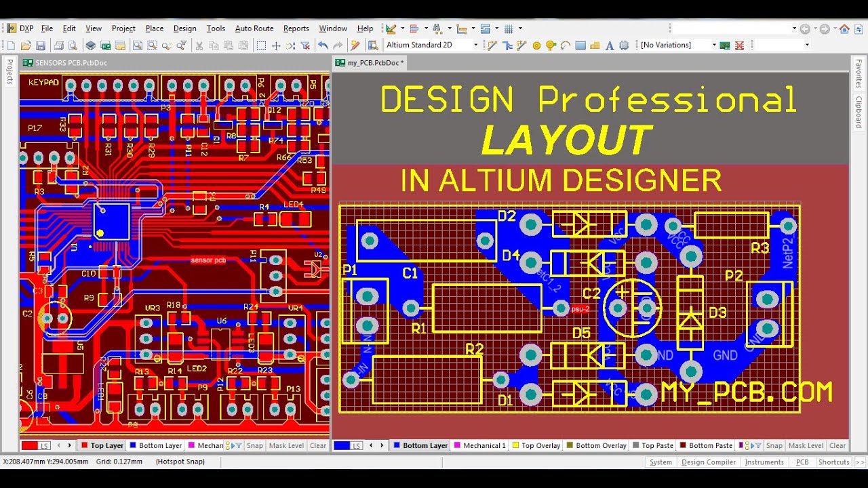Viewport: 868px width, 488px height.
Task: Click Clear button in right window
Action: [837, 445]
